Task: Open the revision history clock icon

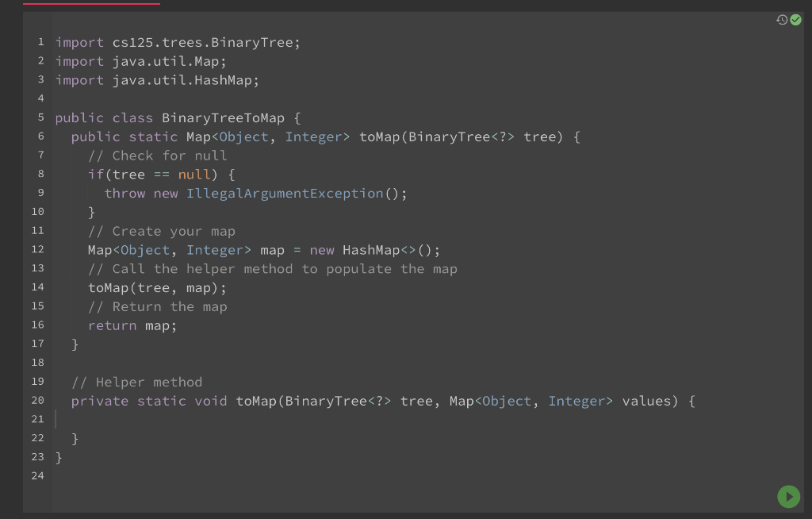Action: click(x=781, y=19)
